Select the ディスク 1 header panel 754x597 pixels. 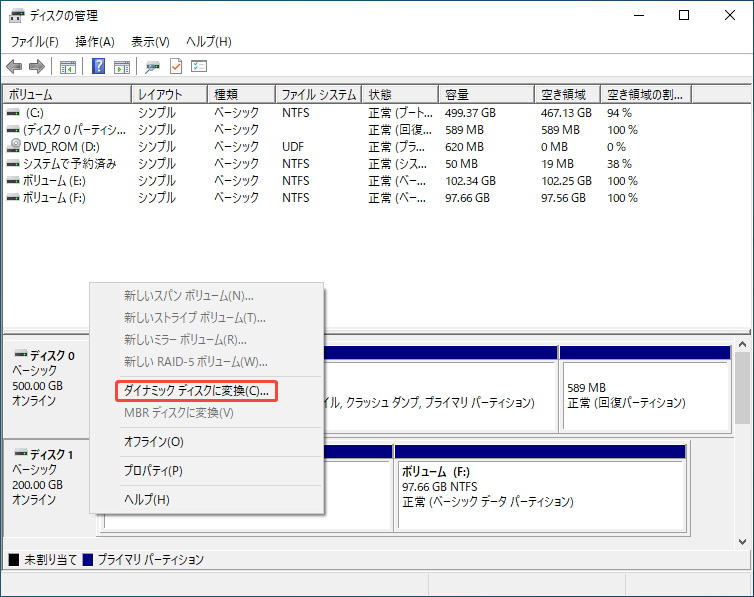(47, 487)
